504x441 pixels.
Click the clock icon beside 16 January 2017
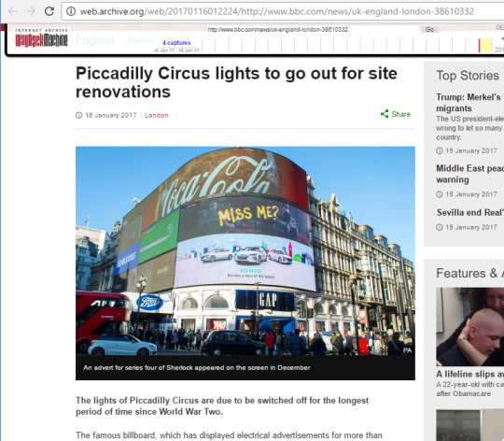pyautogui.click(x=78, y=115)
